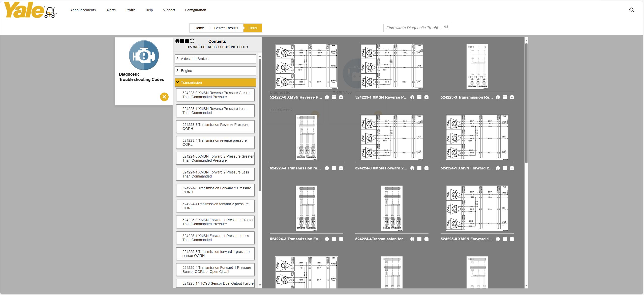This screenshot has width=644, height=295.
Task: Click the Find within Diagnostic Troubleshooting field
Action: click(x=413, y=28)
